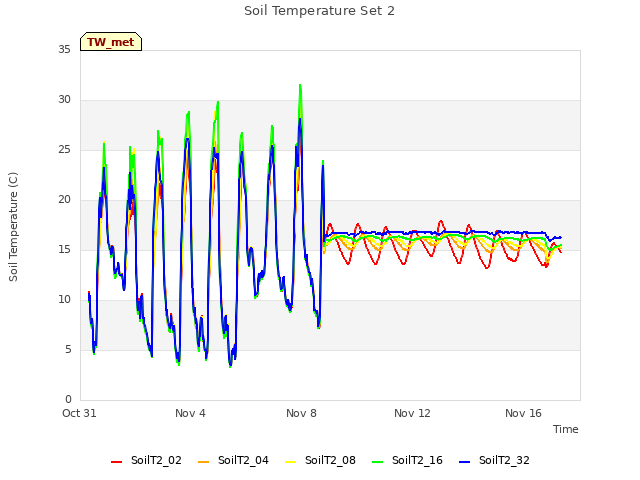640x480 pixels.
Task: Click the Oct 31 date tick label
Action: [79, 413]
